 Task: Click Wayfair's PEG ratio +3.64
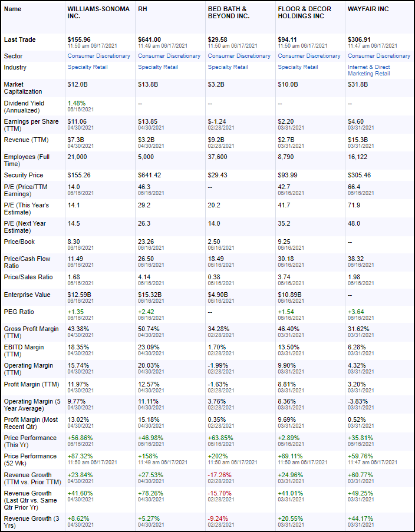(356, 312)
